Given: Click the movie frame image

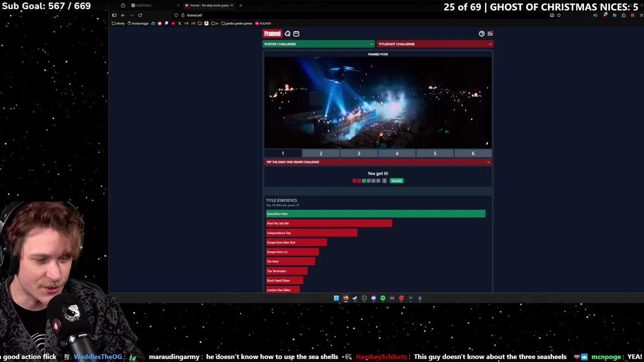Looking at the screenshot, I should click(378, 103).
